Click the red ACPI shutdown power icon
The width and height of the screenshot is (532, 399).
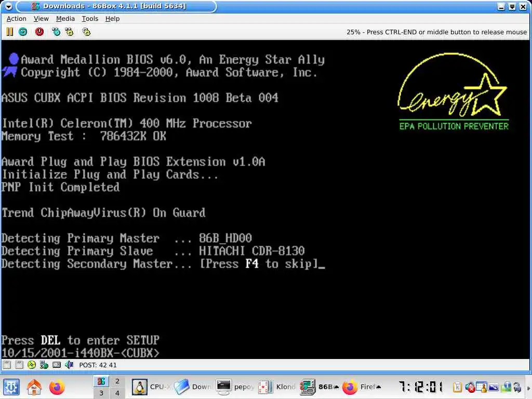tap(39, 32)
